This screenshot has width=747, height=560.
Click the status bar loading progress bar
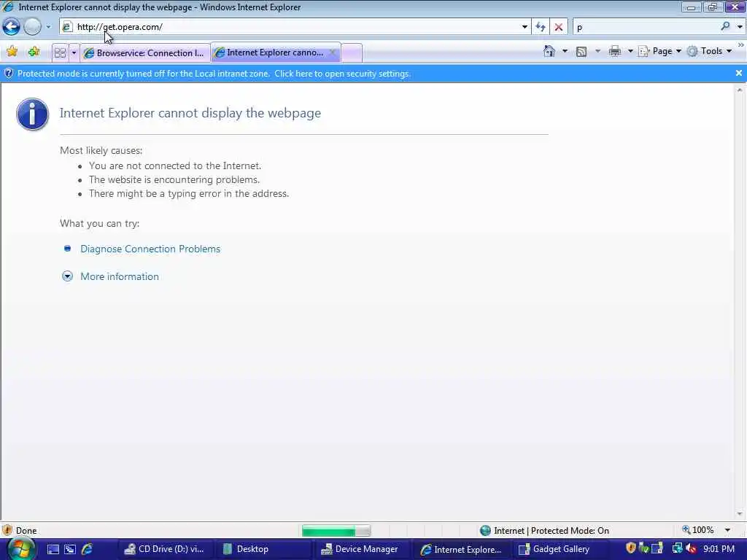tap(336, 530)
